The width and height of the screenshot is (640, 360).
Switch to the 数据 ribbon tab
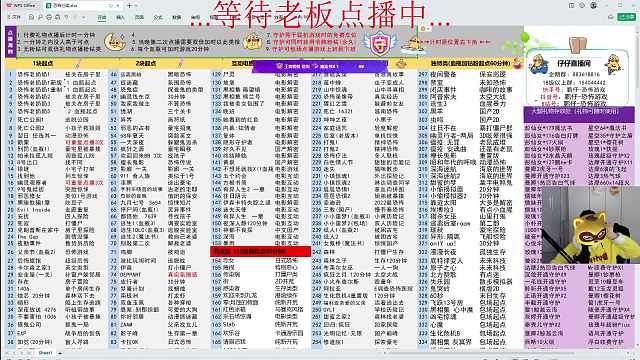pyautogui.click(x=176, y=18)
